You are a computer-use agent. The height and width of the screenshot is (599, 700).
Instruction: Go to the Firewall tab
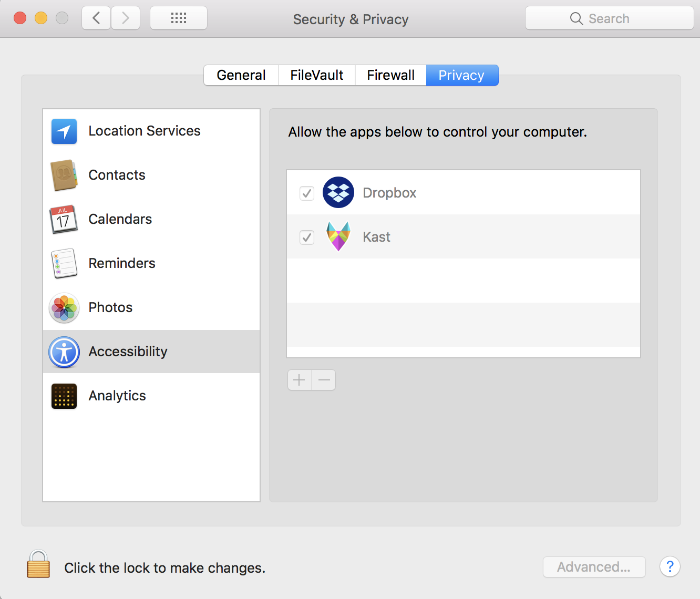(390, 75)
